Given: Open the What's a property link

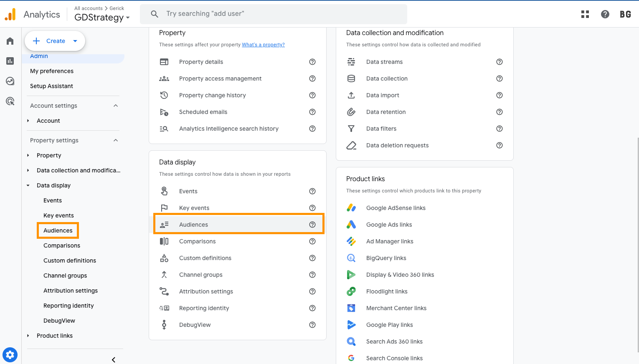Looking at the screenshot, I should tap(263, 45).
